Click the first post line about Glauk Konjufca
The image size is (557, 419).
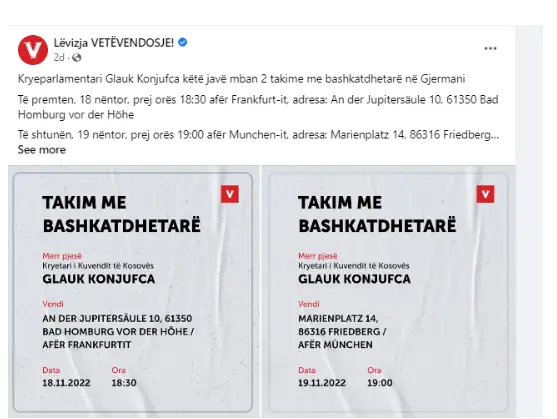point(242,79)
